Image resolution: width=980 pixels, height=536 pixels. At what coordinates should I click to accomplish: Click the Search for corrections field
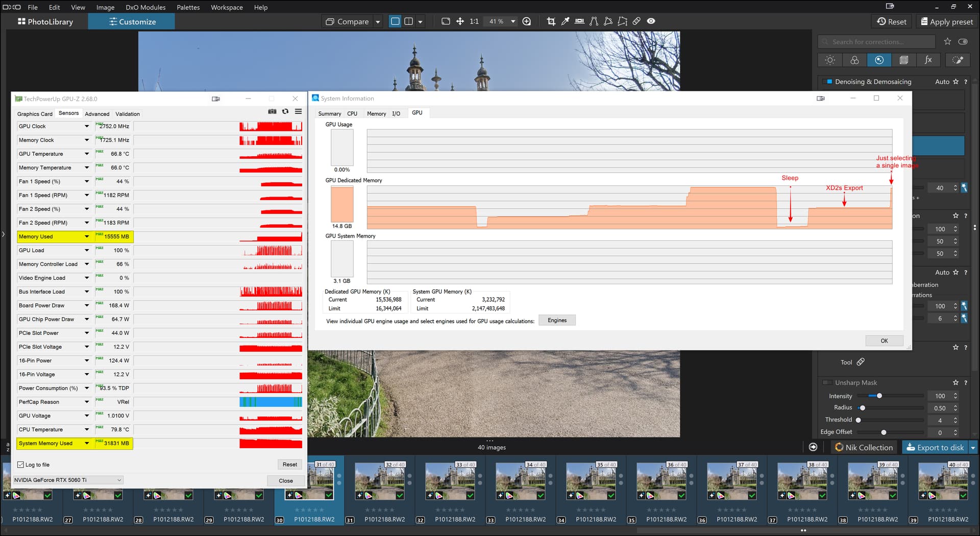tap(876, 42)
